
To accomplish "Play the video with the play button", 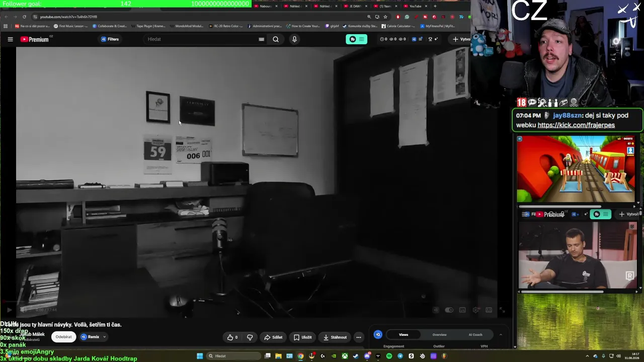I will point(9,310).
